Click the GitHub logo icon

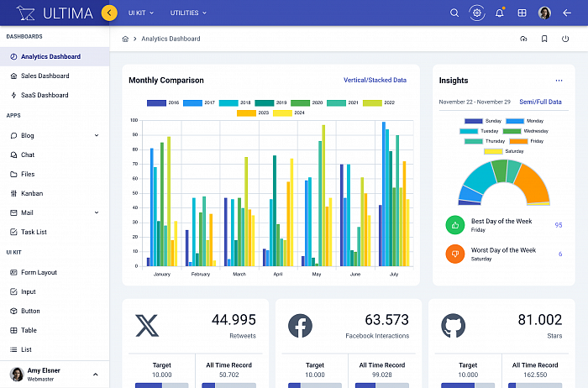[x=453, y=325]
